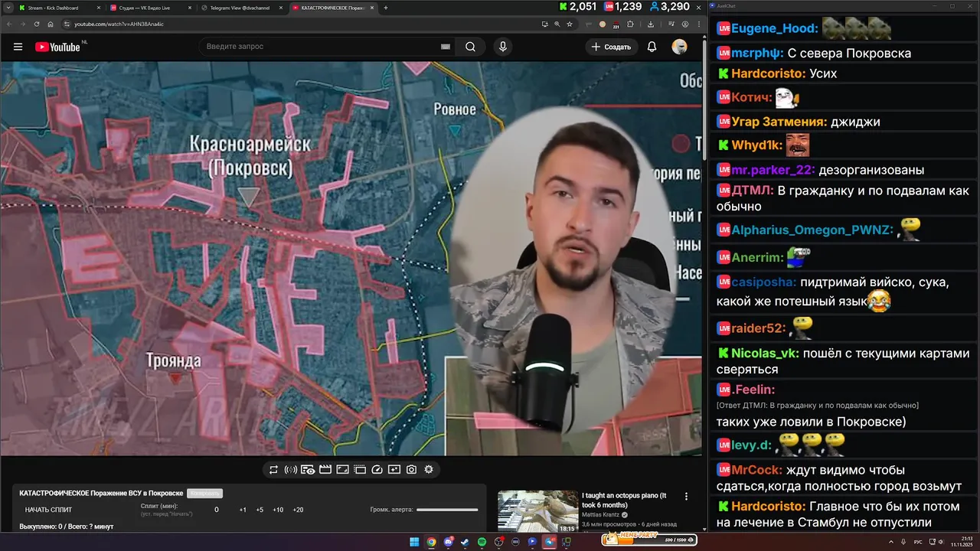Add +5 minutes to split
Screen dimensions: 980x551
point(260,510)
